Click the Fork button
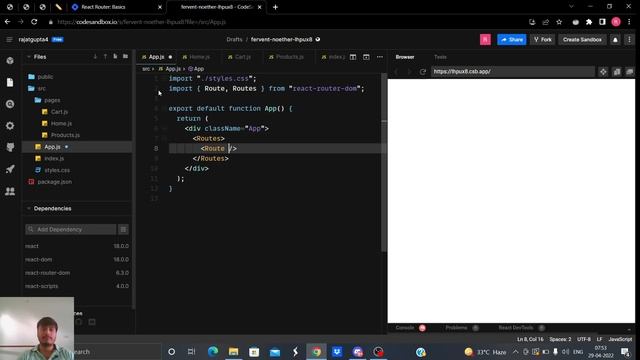This screenshot has width=640, height=360. (542, 40)
